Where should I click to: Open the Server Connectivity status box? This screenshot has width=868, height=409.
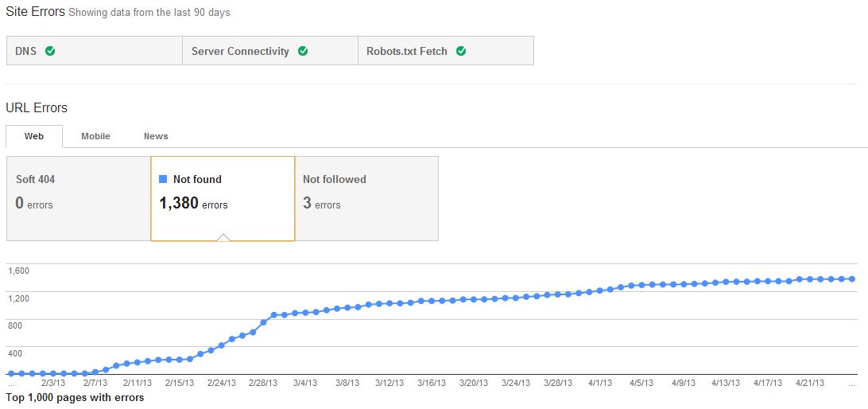269,51
